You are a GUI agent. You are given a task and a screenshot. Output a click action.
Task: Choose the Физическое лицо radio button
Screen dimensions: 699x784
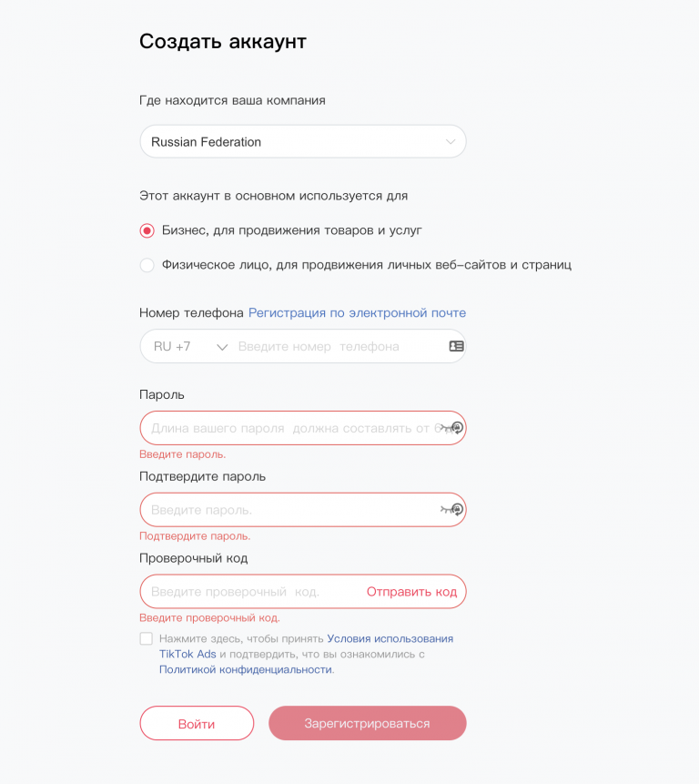click(x=147, y=265)
